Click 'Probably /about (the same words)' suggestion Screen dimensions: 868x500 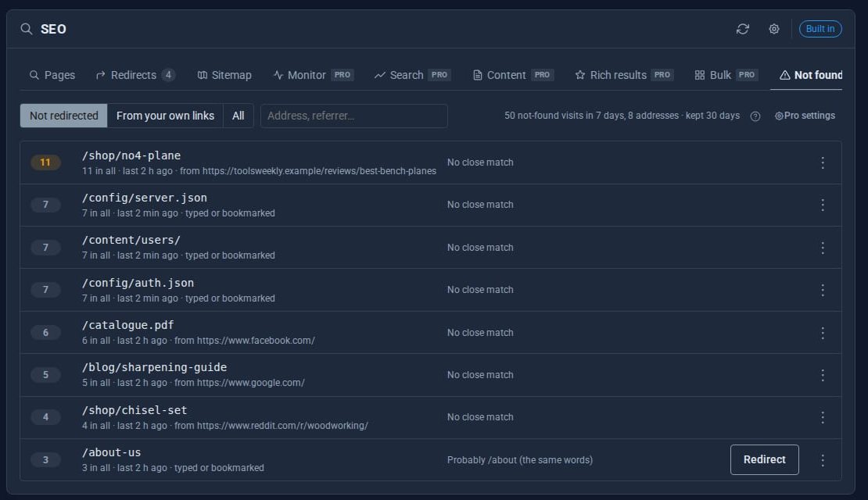520,460
